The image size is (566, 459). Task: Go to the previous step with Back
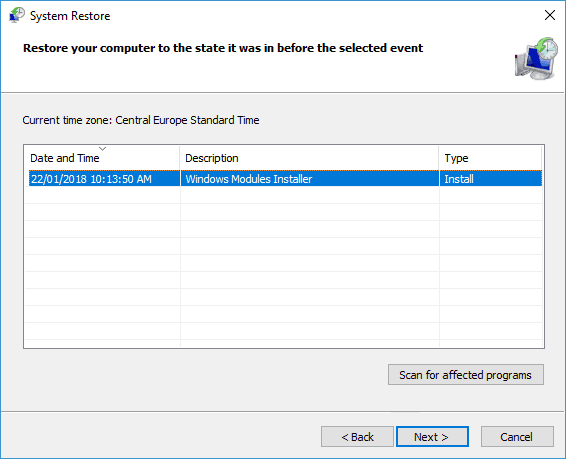[x=357, y=437]
